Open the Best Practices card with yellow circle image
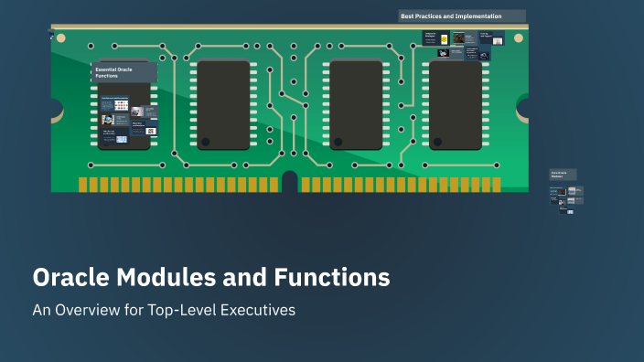The height and width of the screenshot is (362, 644). [436, 37]
